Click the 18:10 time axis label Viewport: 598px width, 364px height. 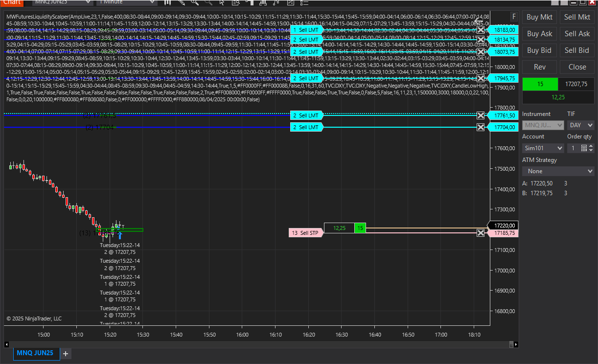474,335
